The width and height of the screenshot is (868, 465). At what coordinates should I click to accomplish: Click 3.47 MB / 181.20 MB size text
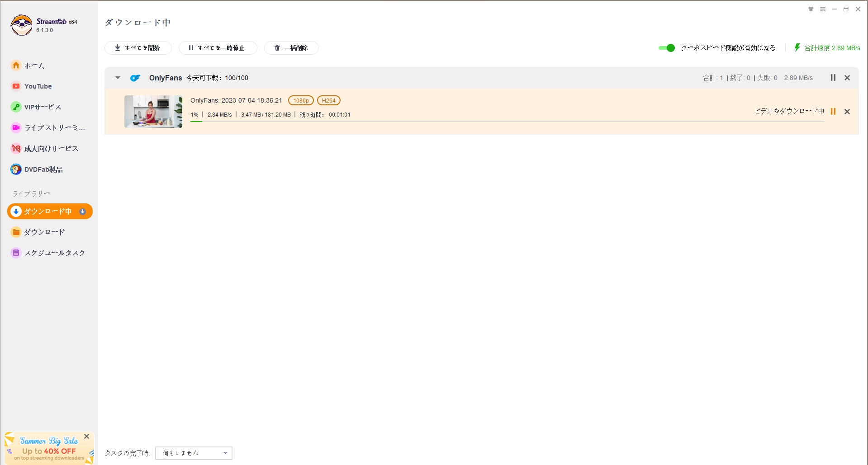pos(266,115)
